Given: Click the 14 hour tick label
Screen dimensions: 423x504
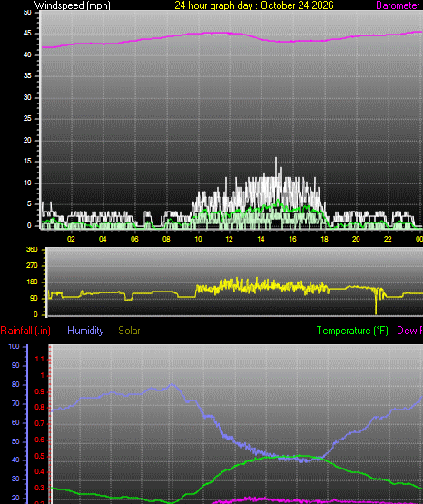Looking at the screenshot, I should [261, 239].
